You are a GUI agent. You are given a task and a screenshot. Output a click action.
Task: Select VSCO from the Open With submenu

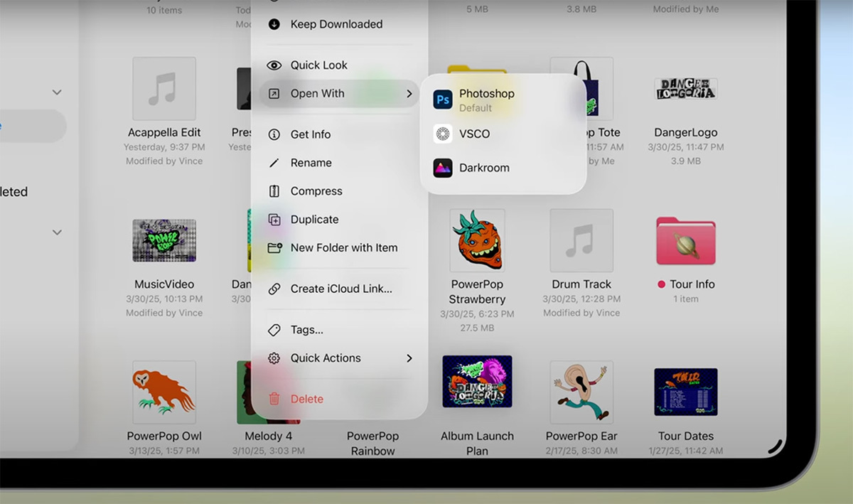473,134
